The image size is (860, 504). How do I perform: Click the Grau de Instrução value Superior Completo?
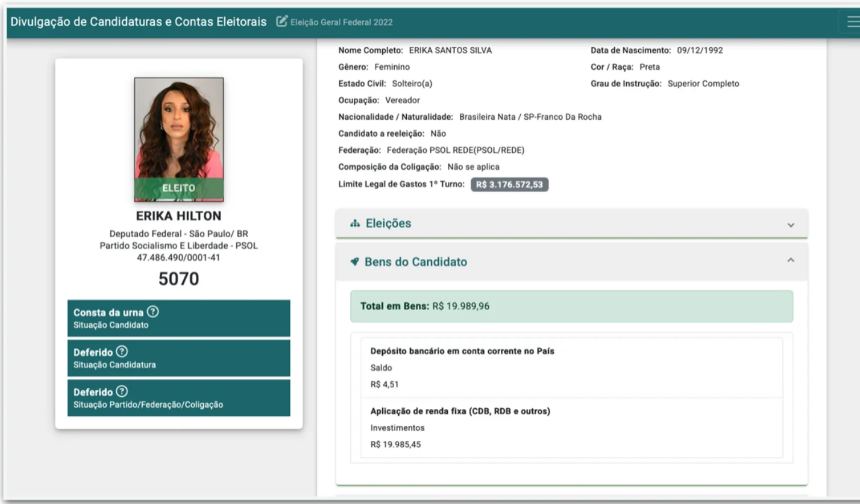(x=703, y=84)
